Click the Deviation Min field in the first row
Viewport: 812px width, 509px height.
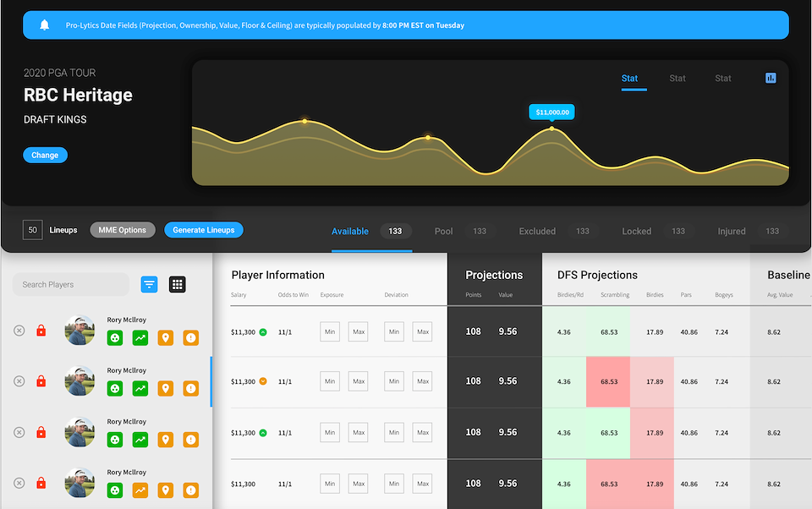pos(394,332)
